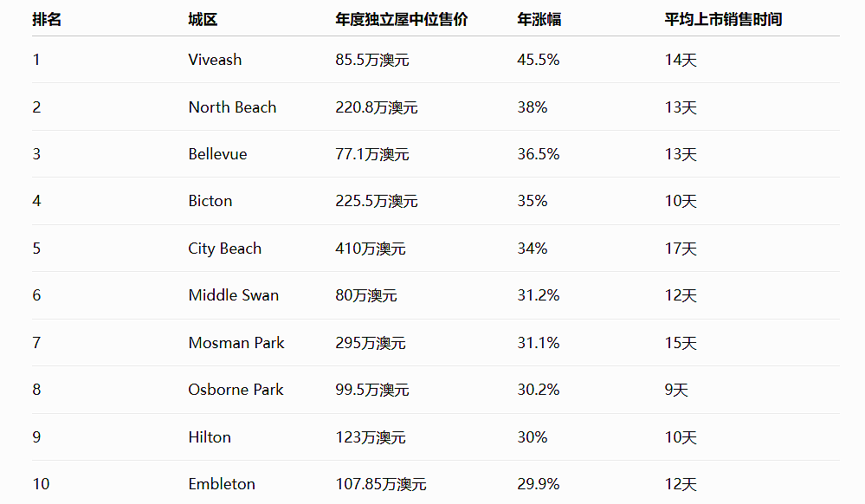Click the 9天 selling time cell
The height and width of the screenshot is (504, 865).
pyautogui.click(x=676, y=390)
